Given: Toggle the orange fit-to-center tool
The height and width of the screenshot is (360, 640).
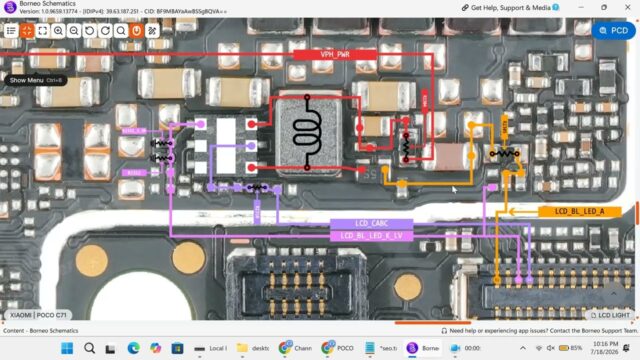Looking at the screenshot, I should tap(27, 31).
